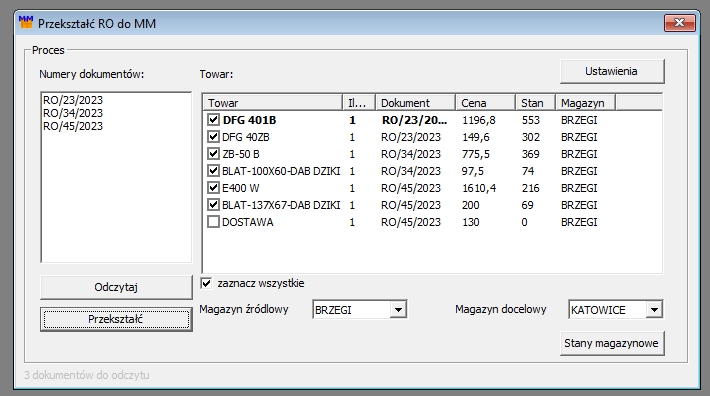710x396 pixels.
Task: Sort by the Il... quantity column header
Action: (359, 103)
